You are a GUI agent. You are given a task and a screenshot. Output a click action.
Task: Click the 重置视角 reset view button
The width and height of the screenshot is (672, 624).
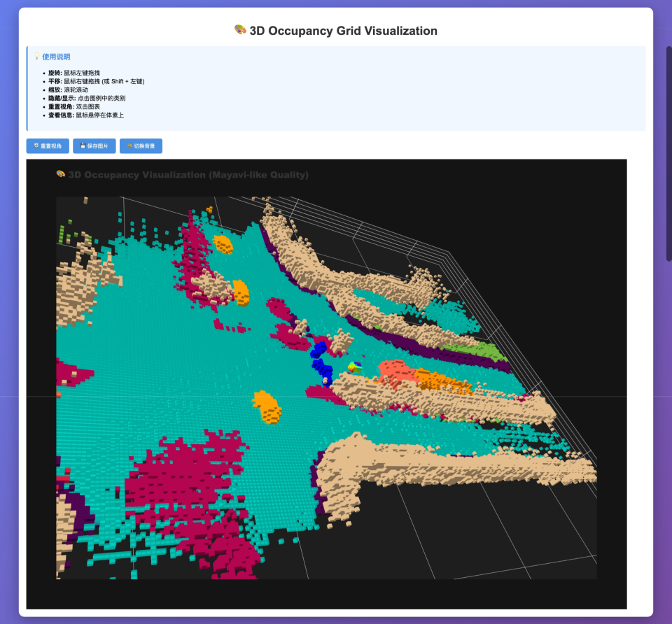tap(48, 146)
